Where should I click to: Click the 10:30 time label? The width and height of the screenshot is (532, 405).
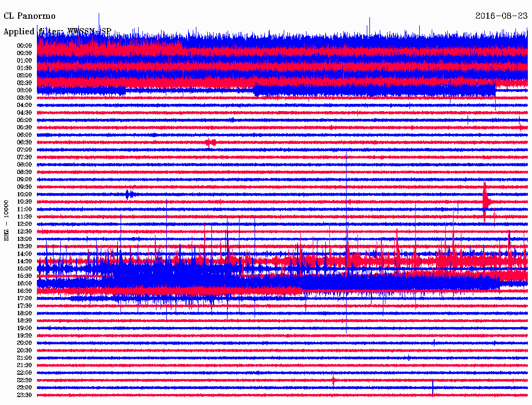24,202
